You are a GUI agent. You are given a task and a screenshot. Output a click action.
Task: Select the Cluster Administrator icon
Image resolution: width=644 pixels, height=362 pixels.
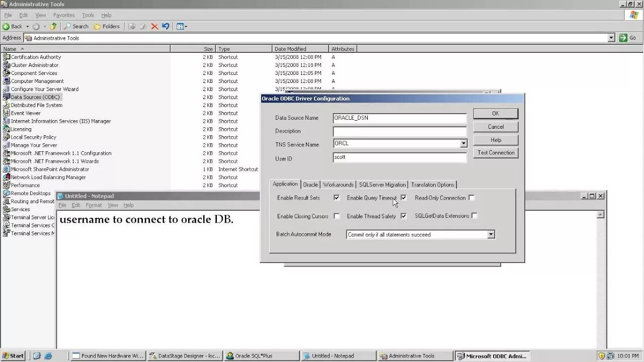point(7,65)
